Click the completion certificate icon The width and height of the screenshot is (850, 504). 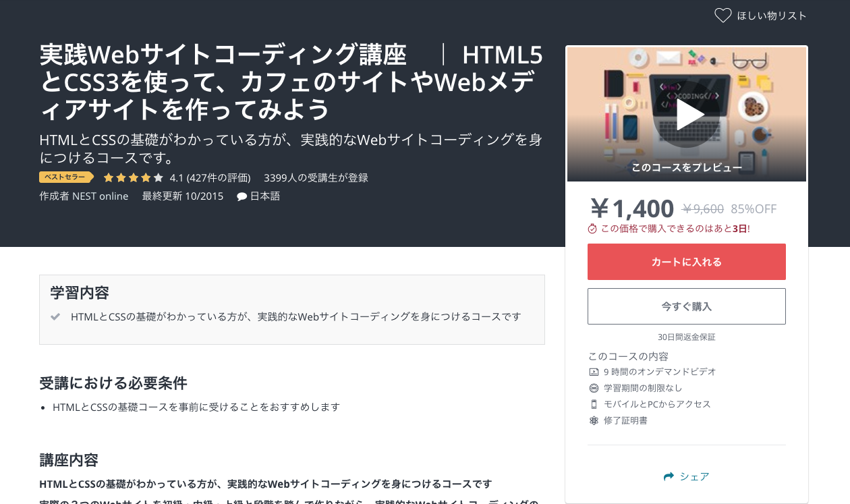[594, 420]
